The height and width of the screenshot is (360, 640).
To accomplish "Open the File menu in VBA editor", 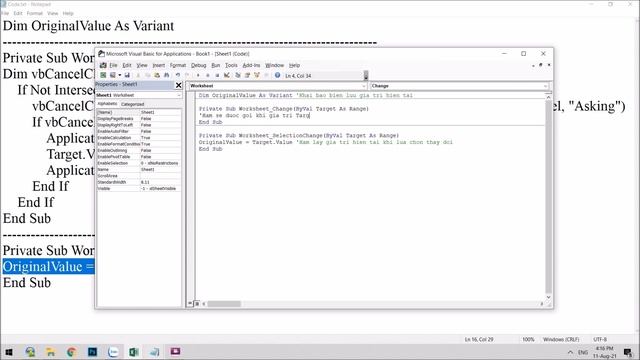I will pos(113,65).
